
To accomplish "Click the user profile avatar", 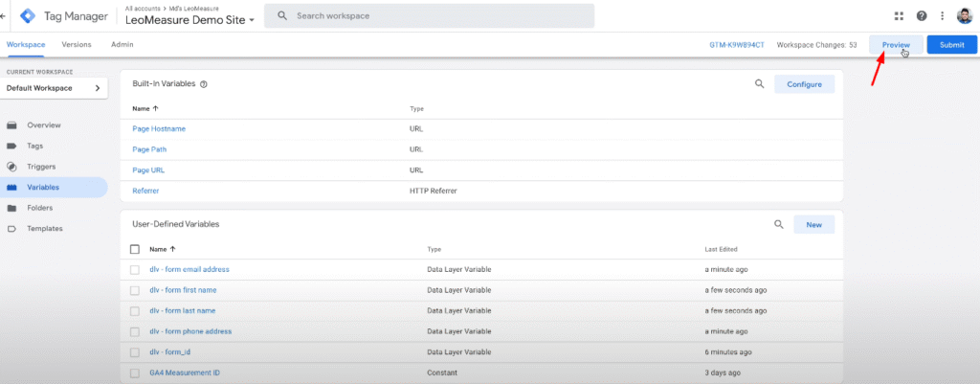I will tap(965, 15).
